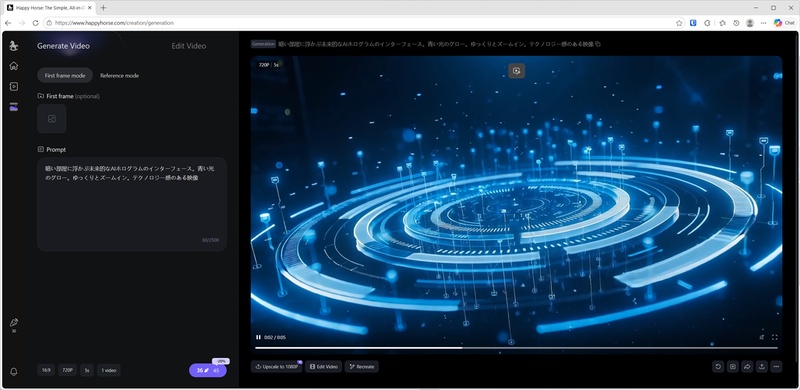Open the purple creations folder sidebar icon
The width and height of the screenshot is (800, 390).
click(x=14, y=107)
